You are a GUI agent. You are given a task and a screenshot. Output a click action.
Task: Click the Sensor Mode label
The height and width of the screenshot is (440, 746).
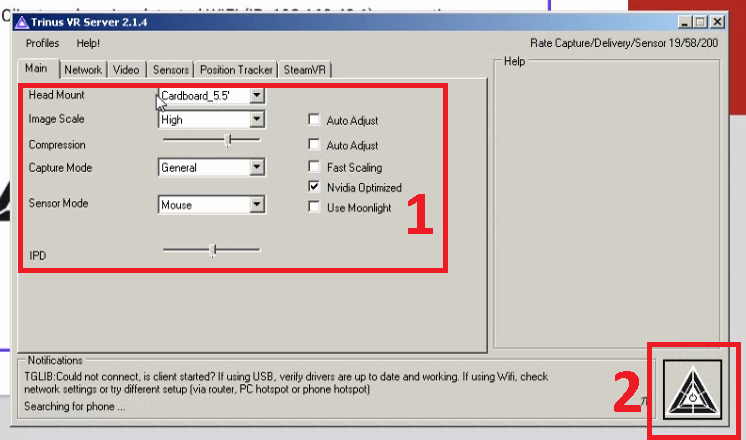click(x=58, y=203)
